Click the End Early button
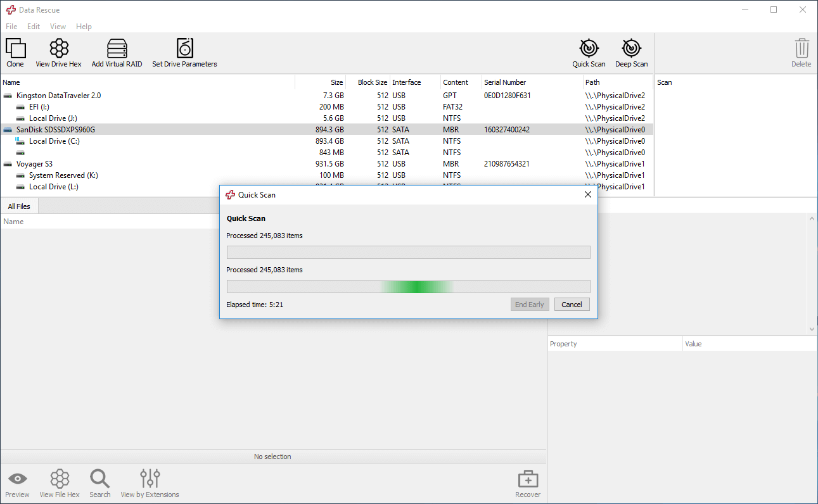The height and width of the screenshot is (504, 818). [530, 304]
